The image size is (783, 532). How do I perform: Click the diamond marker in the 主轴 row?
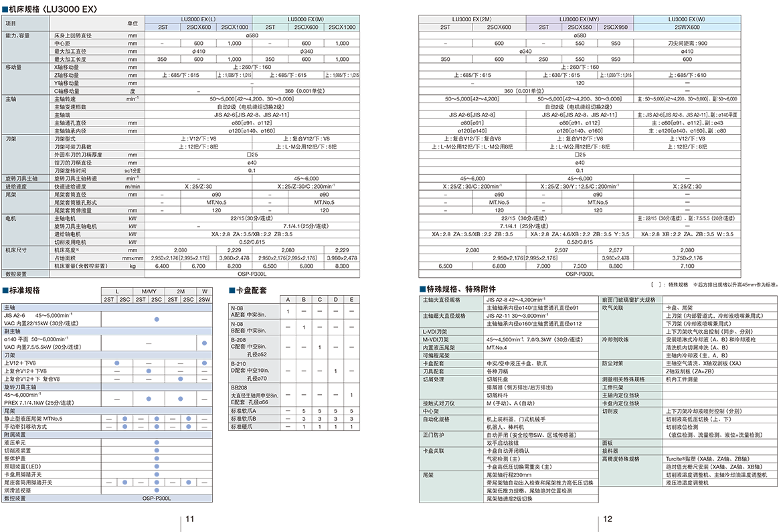click(156, 320)
